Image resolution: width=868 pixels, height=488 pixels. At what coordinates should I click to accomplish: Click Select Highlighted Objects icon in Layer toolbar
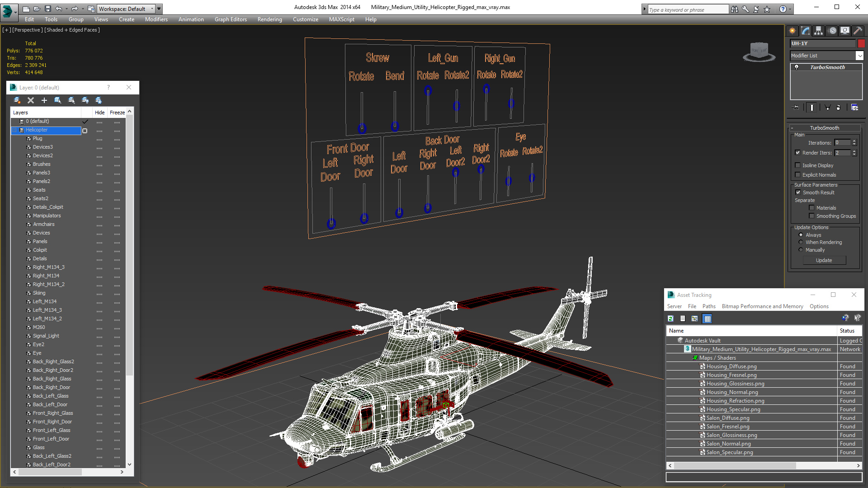click(x=58, y=100)
